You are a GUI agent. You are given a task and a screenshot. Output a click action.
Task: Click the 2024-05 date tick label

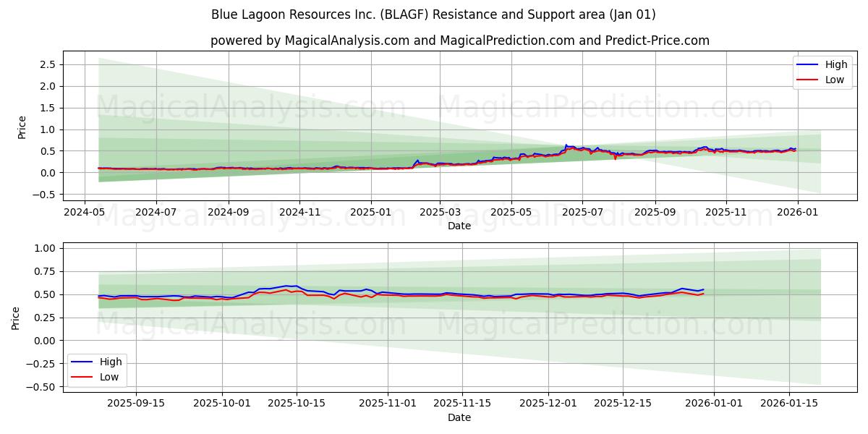coord(85,213)
